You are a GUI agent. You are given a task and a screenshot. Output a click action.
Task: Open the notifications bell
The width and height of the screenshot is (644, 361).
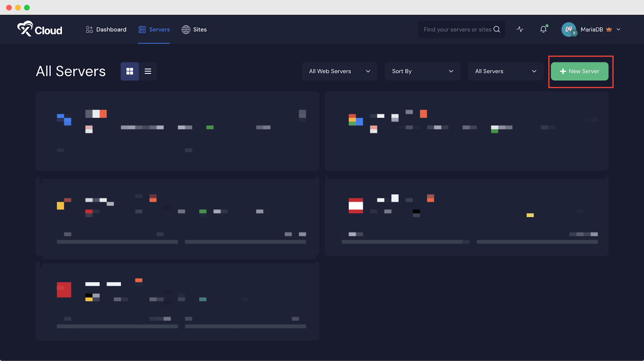543,29
